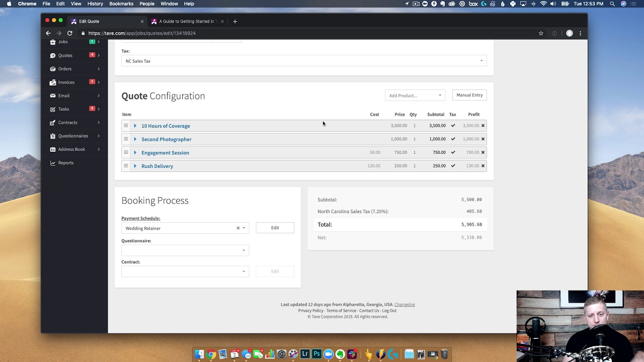The image size is (644, 362).
Task: Expand the 10 Hours of Coverage row
Action: pos(135,126)
